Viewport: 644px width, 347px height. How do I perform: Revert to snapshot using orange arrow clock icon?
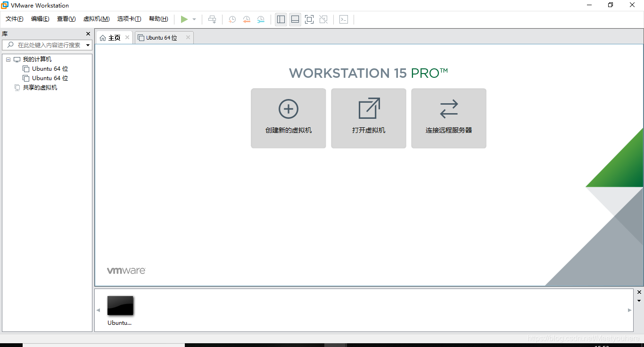tap(247, 19)
